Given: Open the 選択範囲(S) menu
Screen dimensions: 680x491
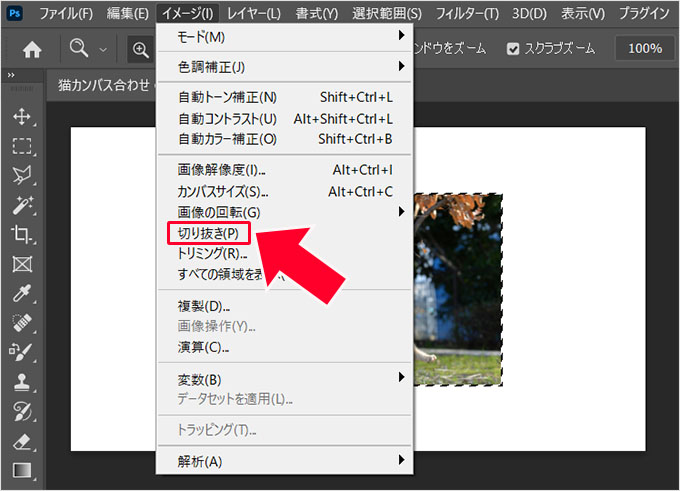Looking at the screenshot, I should [x=387, y=14].
